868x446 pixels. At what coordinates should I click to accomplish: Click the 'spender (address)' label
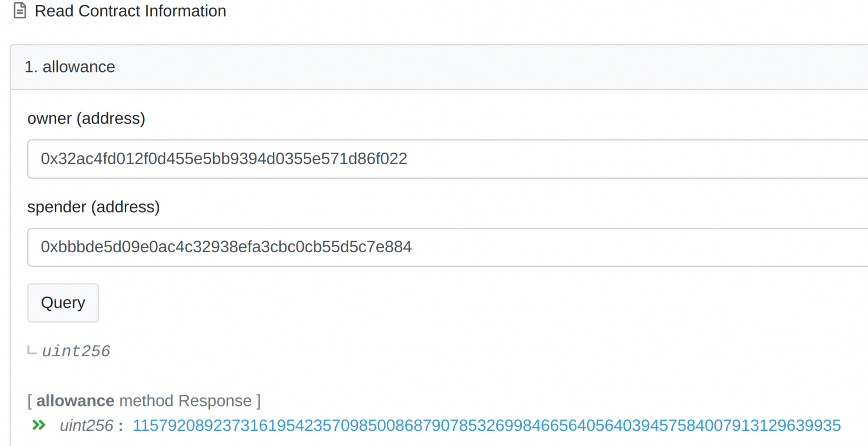point(93,207)
